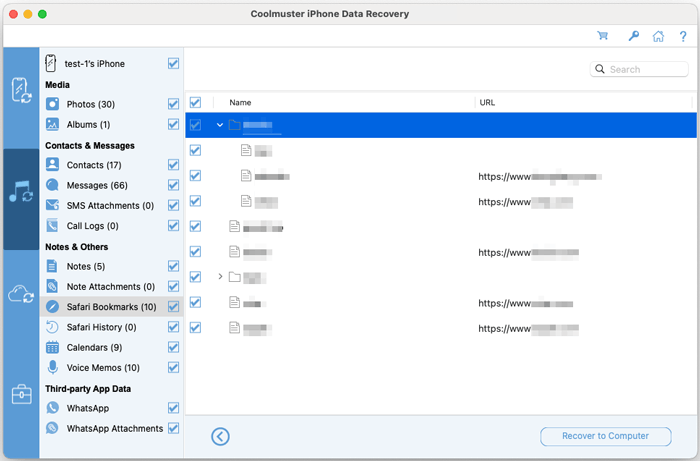Uncheck the Photos (30) checkbox
700x461 pixels.
pos(173,104)
